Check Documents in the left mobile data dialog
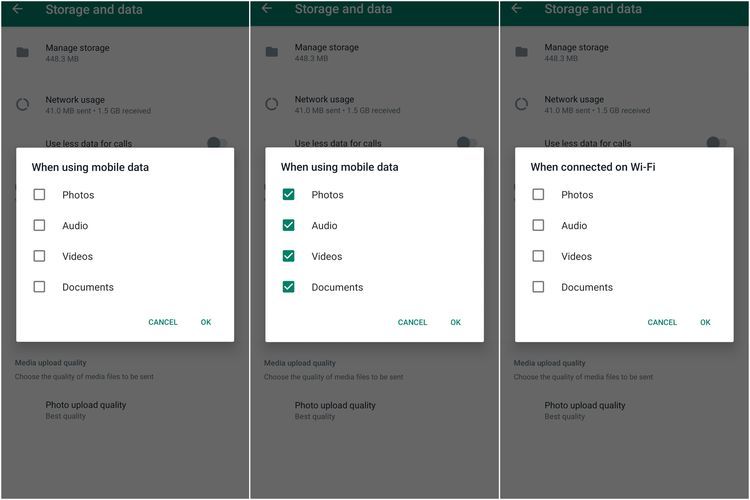The height and width of the screenshot is (500, 750). pyautogui.click(x=39, y=287)
